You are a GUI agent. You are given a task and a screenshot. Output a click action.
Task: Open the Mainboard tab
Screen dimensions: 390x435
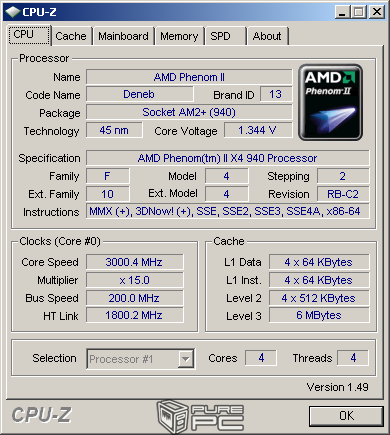pos(123,36)
